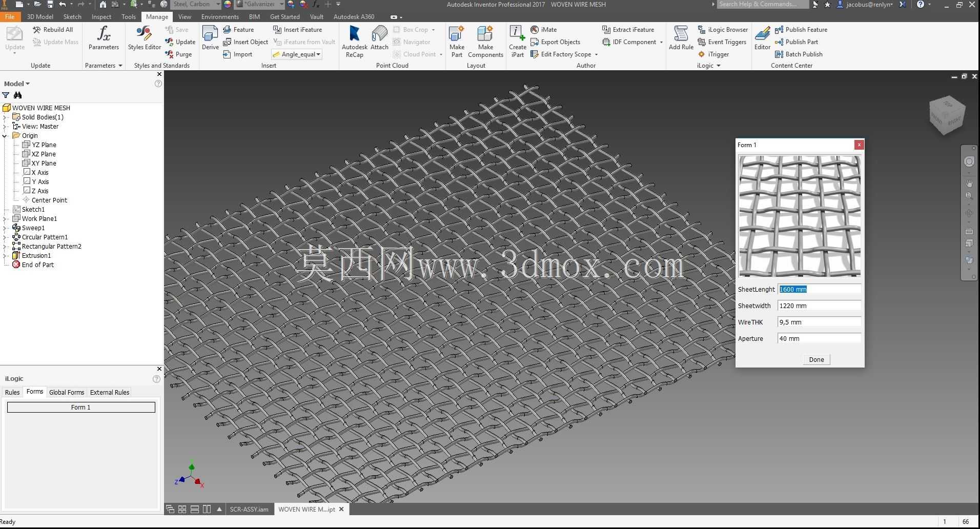This screenshot has height=529, width=980.
Task: Launch Autodesk ReCap
Action: pyautogui.click(x=354, y=41)
